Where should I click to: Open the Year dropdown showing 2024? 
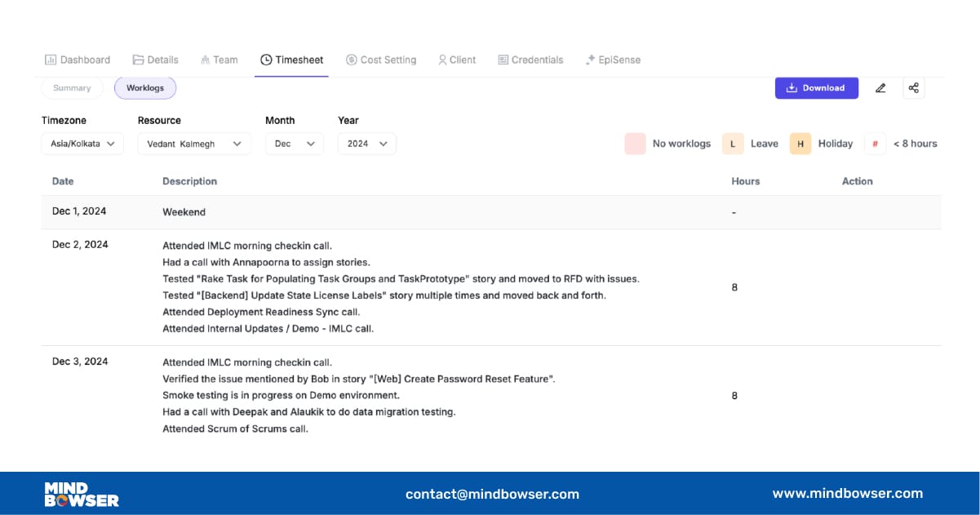point(366,144)
